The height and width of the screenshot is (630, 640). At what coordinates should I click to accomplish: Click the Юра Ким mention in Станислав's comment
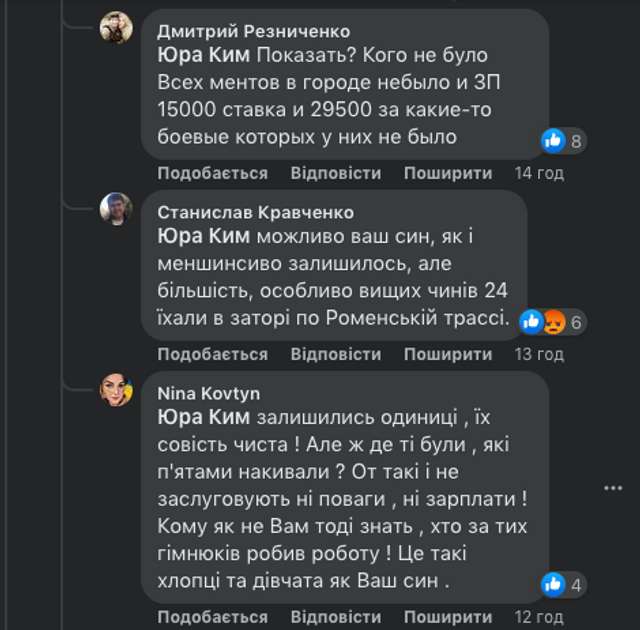click(203, 237)
